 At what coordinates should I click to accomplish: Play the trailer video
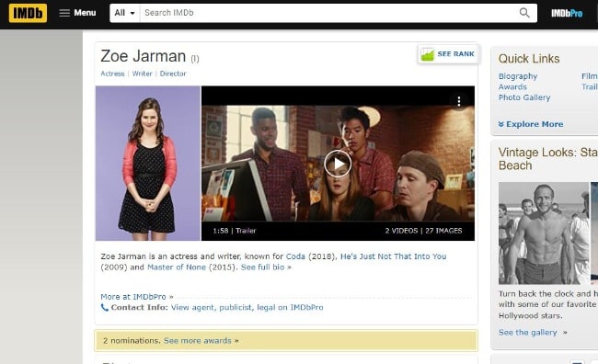pos(338,164)
